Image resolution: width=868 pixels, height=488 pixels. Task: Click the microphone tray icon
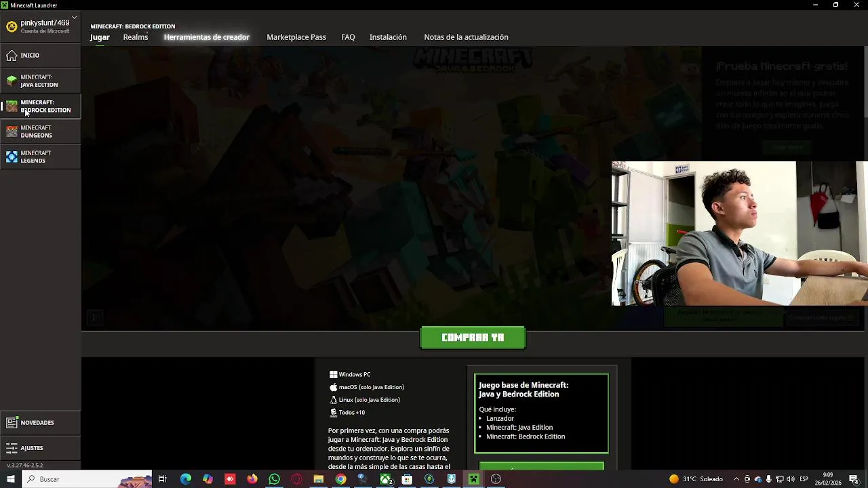pyautogui.click(x=769, y=479)
